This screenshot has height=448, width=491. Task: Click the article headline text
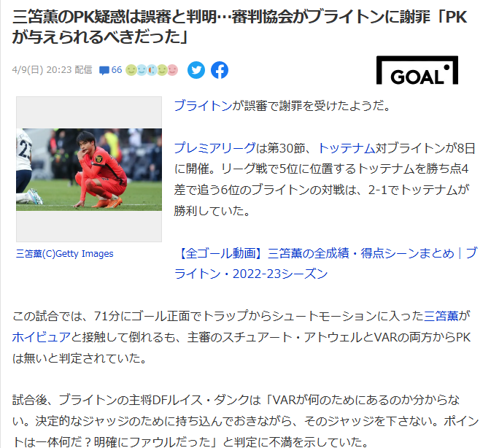pos(239,27)
